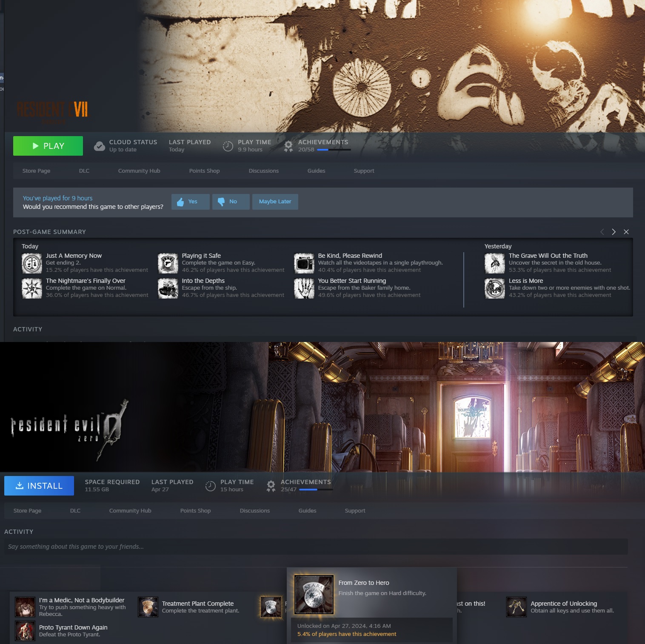Open Resident Evil 7 Discussions tab
The width and height of the screenshot is (645, 644).
[x=264, y=171]
